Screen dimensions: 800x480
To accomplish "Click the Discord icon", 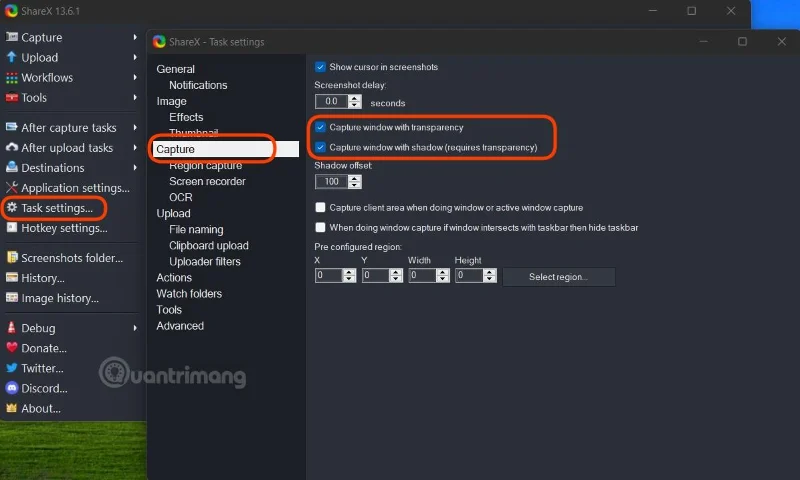I will click(x=11, y=388).
